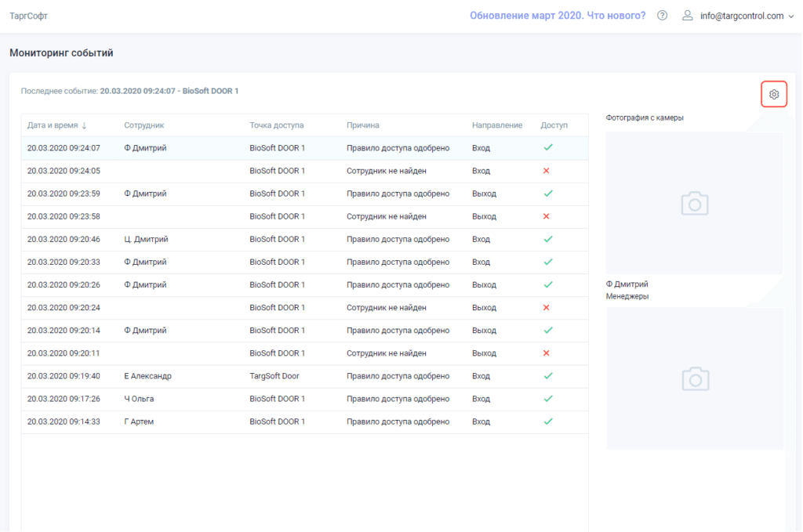Screen dimensions: 803x532
Task: Click the Точка доступа column header
Action: coord(276,125)
